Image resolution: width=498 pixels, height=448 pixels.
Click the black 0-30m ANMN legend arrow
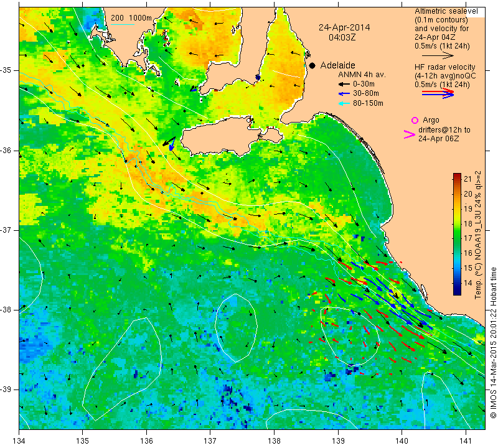(344, 84)
